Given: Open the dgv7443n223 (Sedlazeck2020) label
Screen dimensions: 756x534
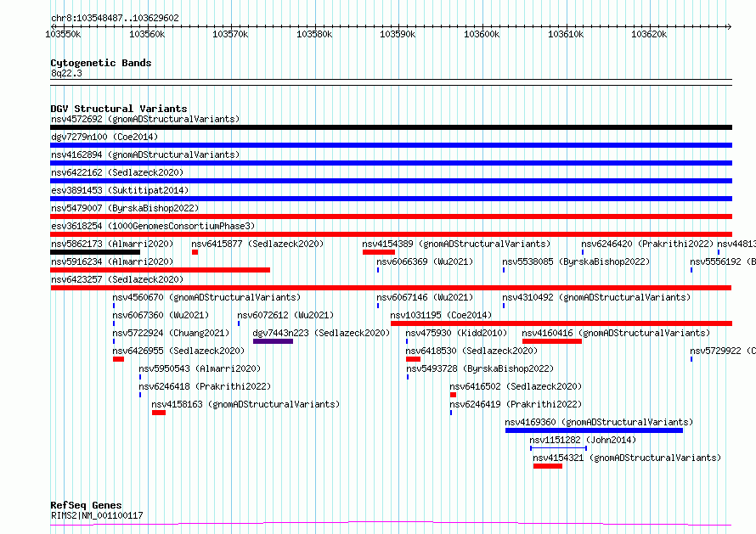Looking at the screenshot, I should 321,333.
